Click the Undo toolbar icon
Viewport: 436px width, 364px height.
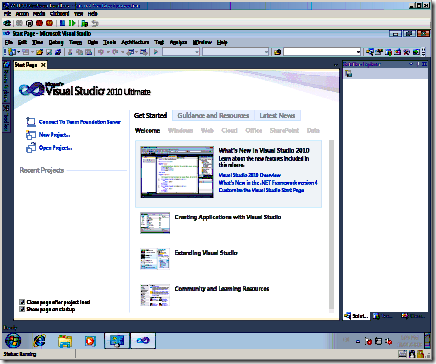101,52
